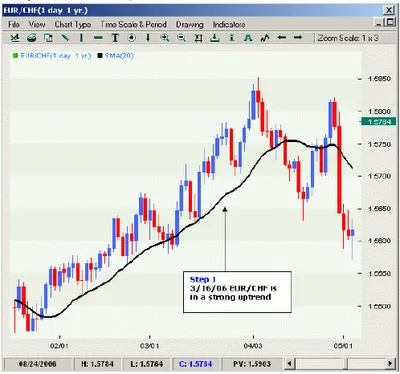Click the circle target marker tool
400x374 pixels.
[132, 38]
